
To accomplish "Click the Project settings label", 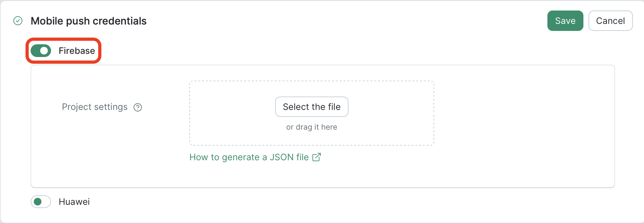I will [95, 107].
